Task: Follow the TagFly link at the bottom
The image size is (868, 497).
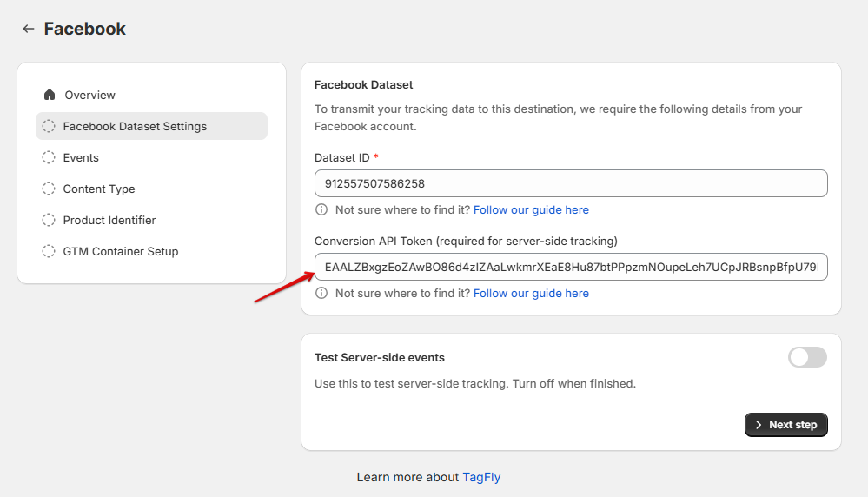Action: pos(481,477)
